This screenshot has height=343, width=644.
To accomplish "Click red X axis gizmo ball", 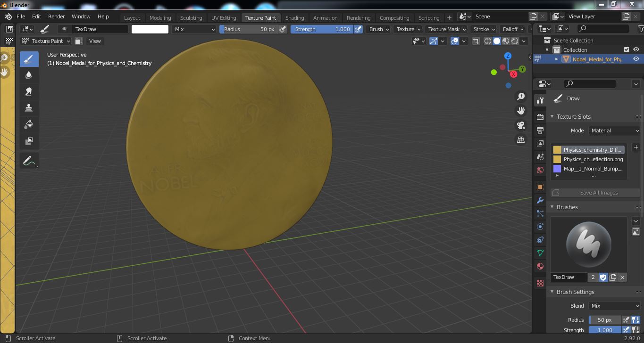I will click(513, 74).
